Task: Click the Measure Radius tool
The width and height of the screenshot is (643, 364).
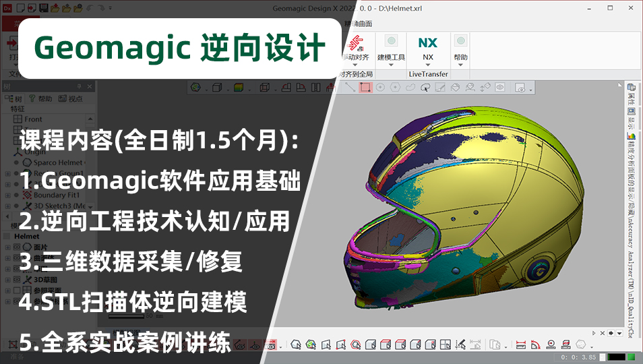Action: click(551, 344)
